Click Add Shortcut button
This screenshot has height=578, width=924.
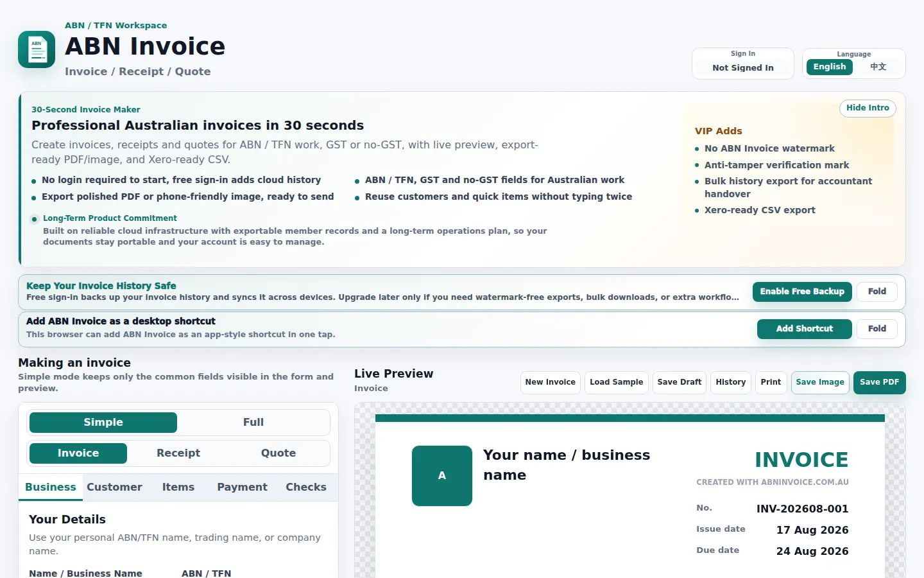tap(805, 329)
